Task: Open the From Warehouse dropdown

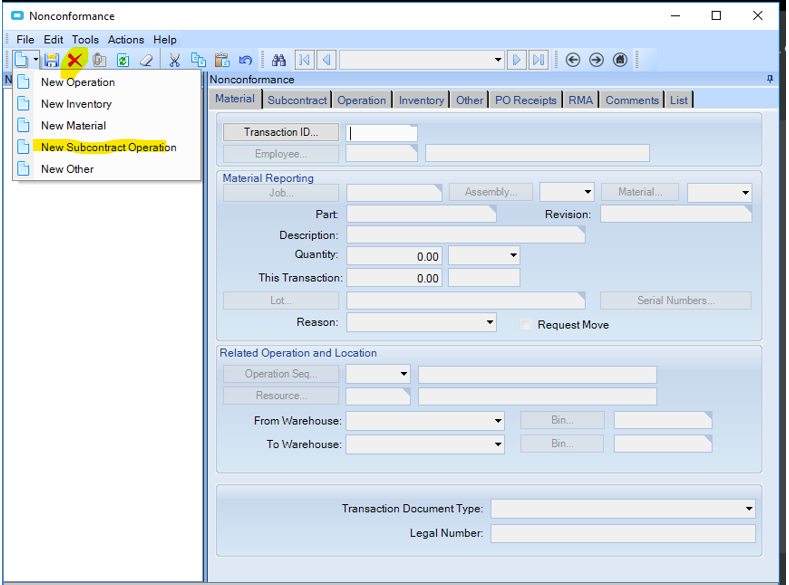Action: coord(497,421)
